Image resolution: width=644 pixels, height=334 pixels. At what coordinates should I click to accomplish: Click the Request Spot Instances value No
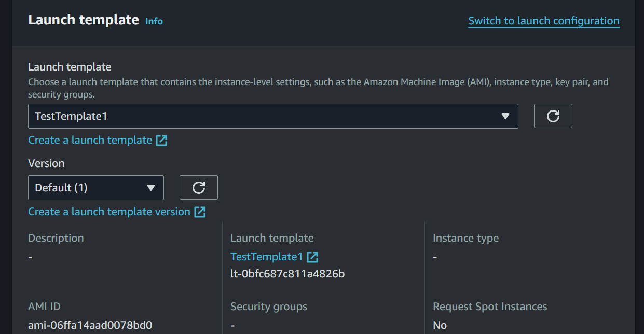[440, 326]
